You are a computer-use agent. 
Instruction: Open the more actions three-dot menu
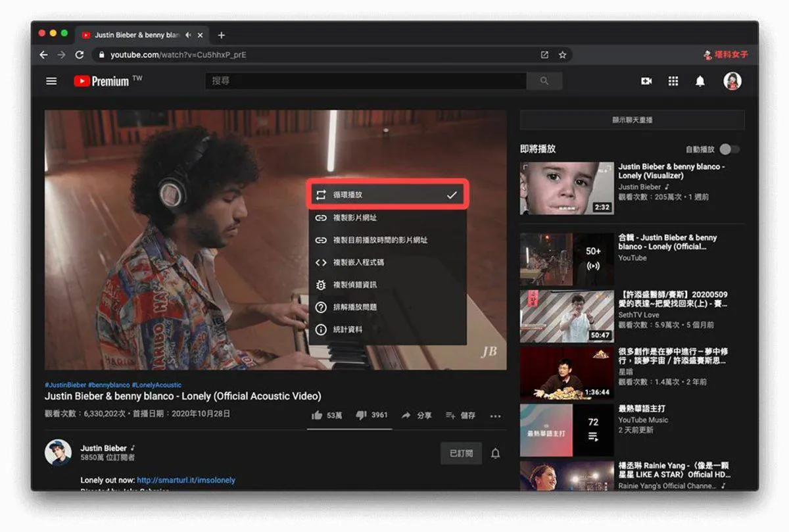(x=495, y=416)
